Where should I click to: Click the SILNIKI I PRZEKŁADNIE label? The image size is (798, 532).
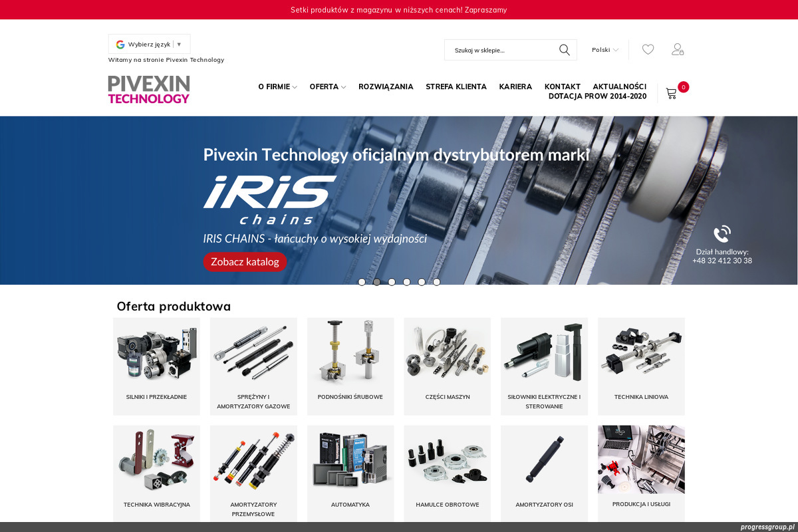[x=156, y=397]
